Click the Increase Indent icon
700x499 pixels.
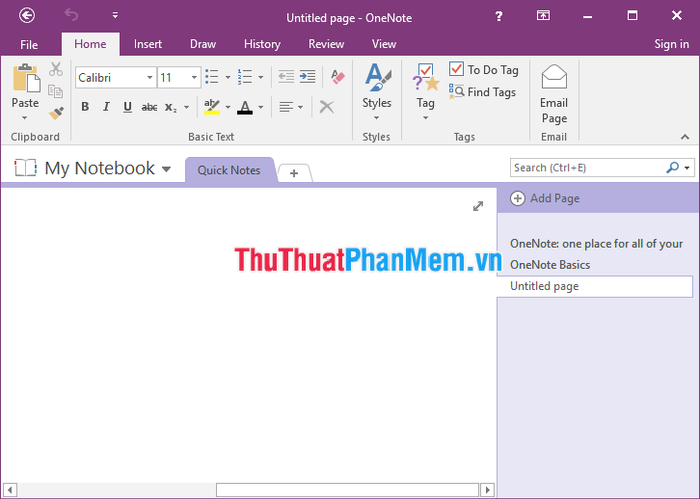coord(308,77)
